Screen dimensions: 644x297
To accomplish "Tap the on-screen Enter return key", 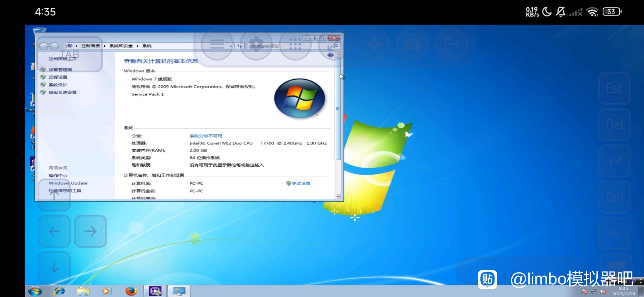I will [x=614, y=161].
